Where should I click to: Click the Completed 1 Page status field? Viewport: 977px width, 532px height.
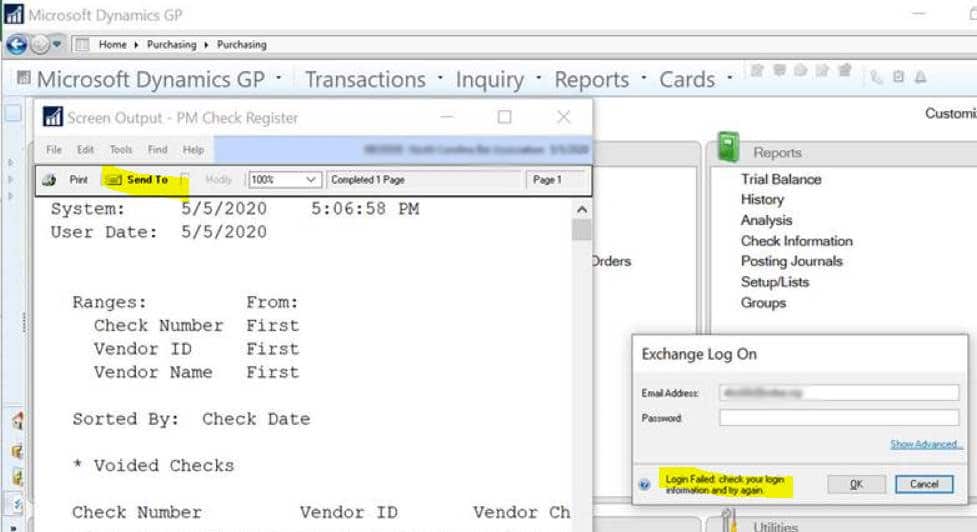tap(424, 179)
